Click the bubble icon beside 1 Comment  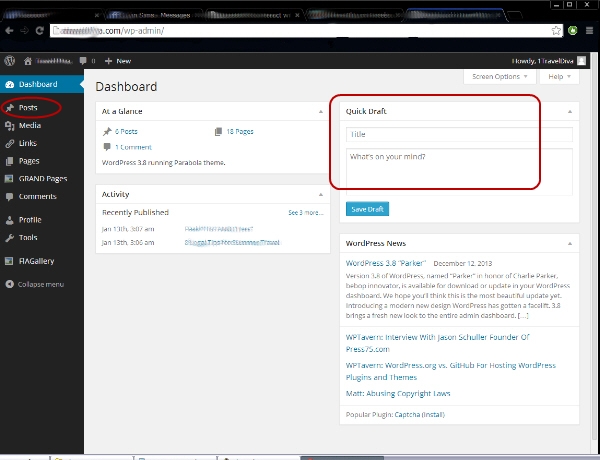pyautogui.click(x=107, y=147)
